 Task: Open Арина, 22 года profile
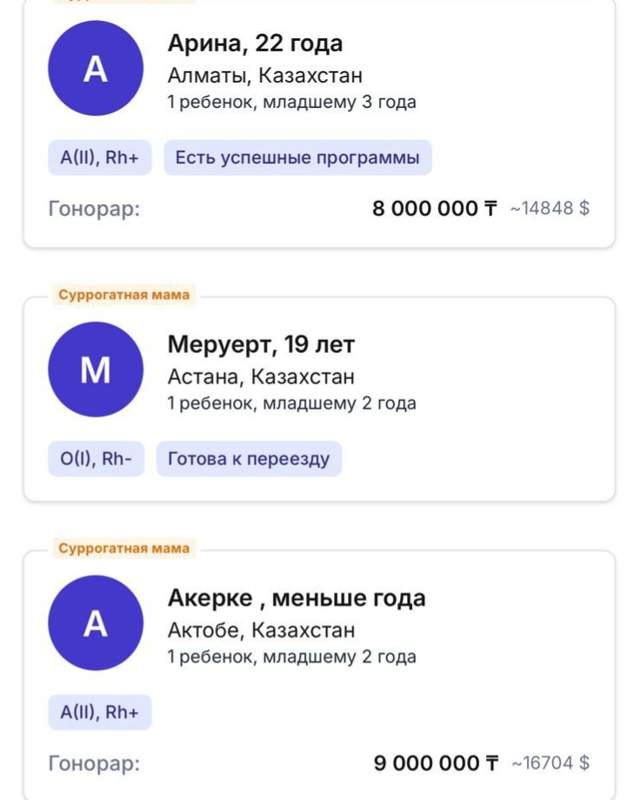pyautogui.click(x=257, y=44)
